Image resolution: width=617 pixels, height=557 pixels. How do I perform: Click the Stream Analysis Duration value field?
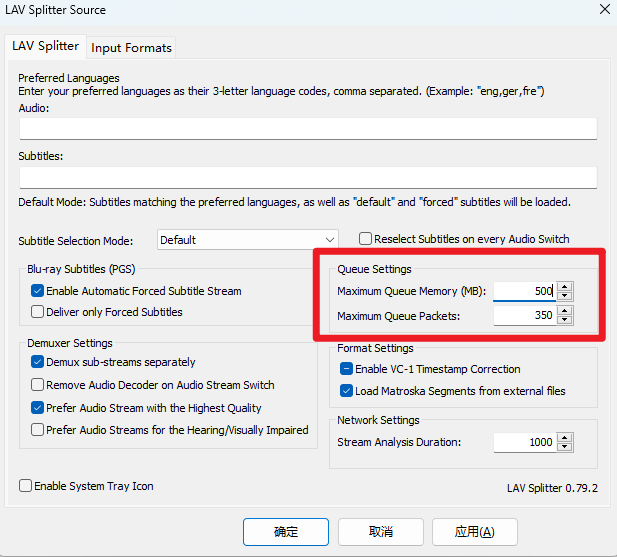pyautogui.click(x=525, y=443)
